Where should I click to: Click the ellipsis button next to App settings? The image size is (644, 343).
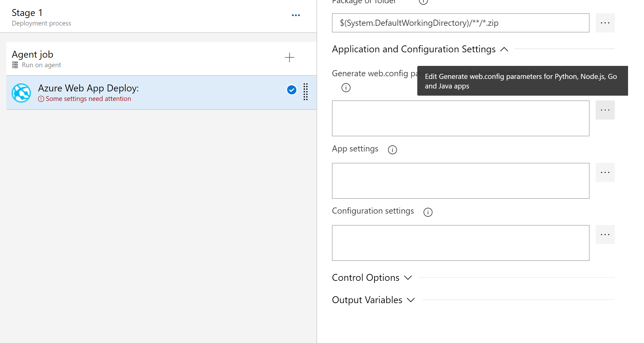[605, 172]
